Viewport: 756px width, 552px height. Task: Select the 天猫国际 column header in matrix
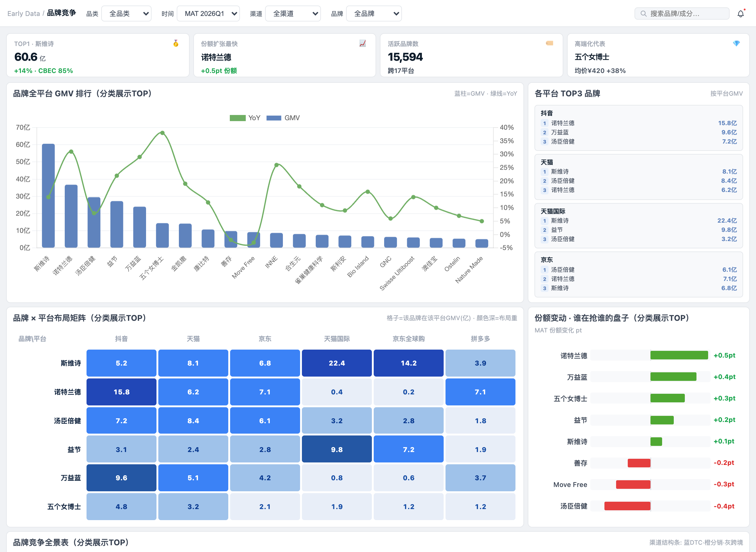[337, 339]
